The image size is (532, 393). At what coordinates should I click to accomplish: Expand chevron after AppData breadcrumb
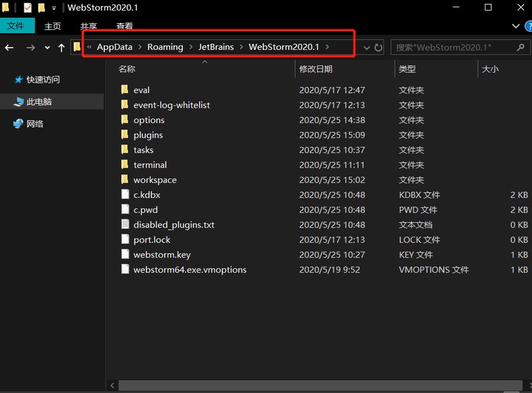(x=140, y=47)
